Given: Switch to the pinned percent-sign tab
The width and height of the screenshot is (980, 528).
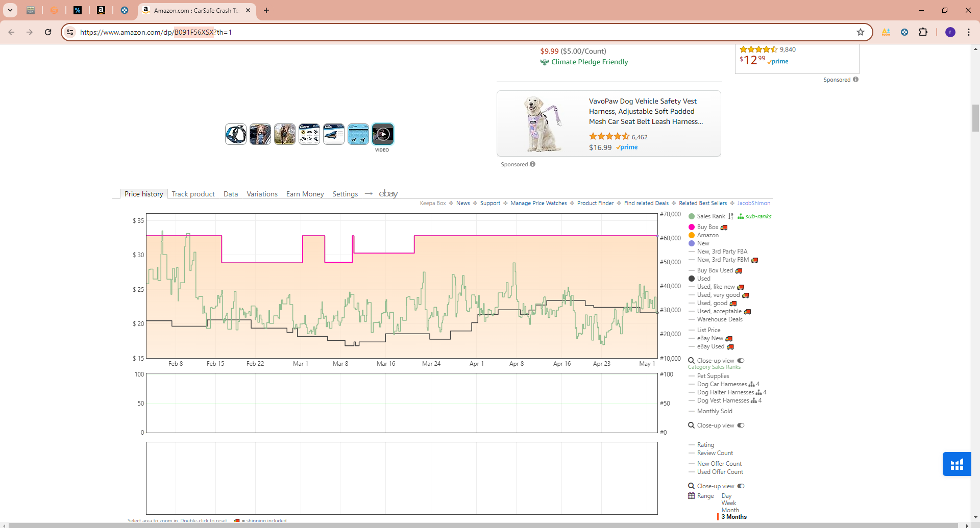Looking at the screenshot, I should coord(78,10).
